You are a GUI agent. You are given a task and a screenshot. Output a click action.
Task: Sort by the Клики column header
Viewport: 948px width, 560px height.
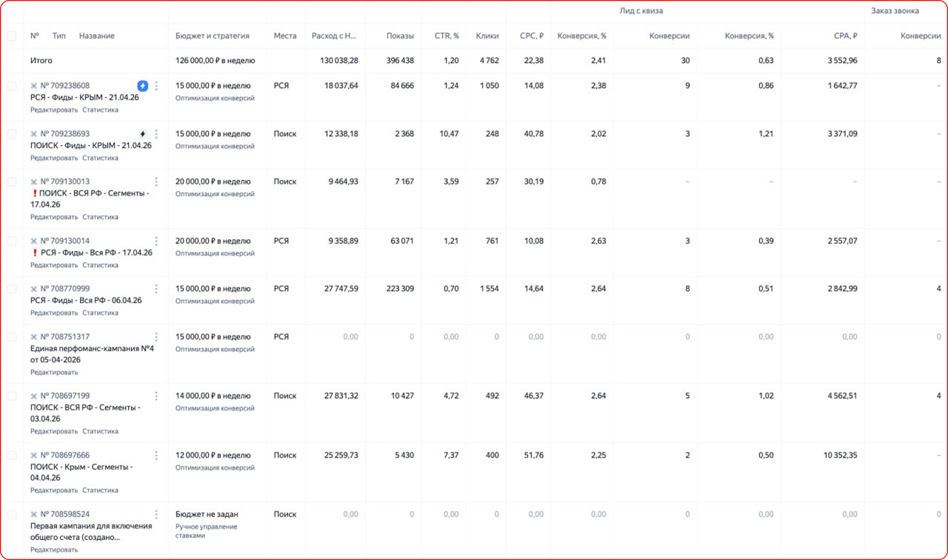[x=487, y=36]
